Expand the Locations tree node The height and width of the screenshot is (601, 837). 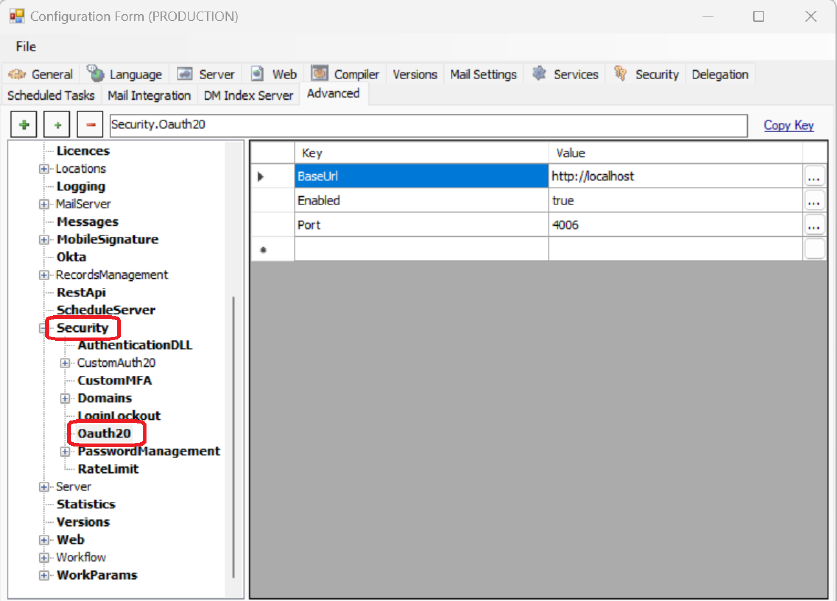click(44, 169)
